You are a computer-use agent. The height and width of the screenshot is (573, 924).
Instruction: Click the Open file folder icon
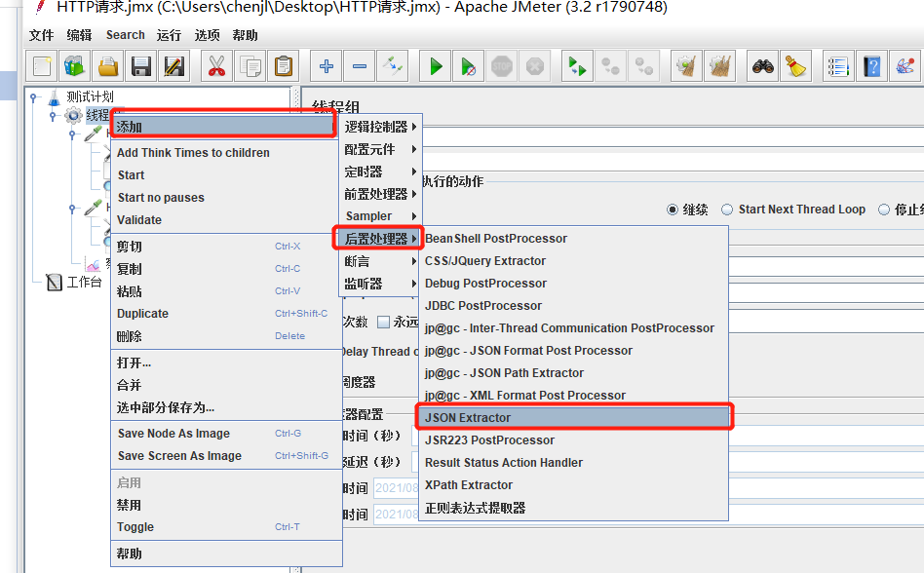pos(108,66)
